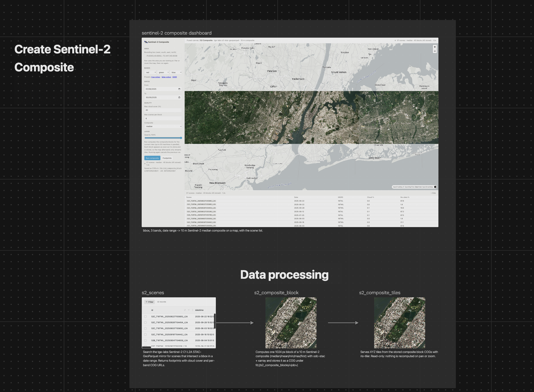Image resolution: width=534 pixels, height=392 pixels.
Task: Open the green band dropdown
Action: (x=163, y=72)
